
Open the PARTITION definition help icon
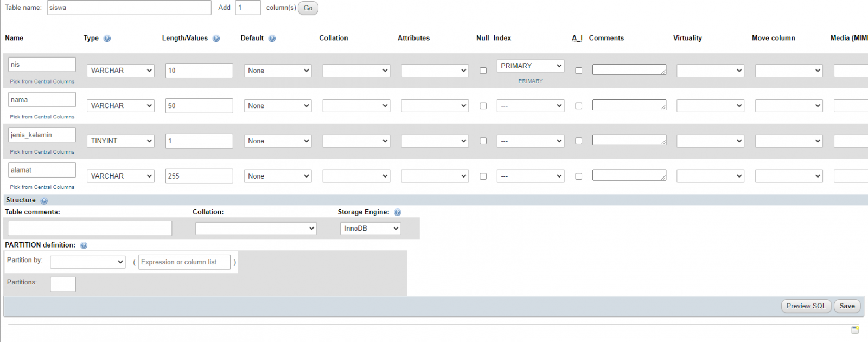pos(84,245)
